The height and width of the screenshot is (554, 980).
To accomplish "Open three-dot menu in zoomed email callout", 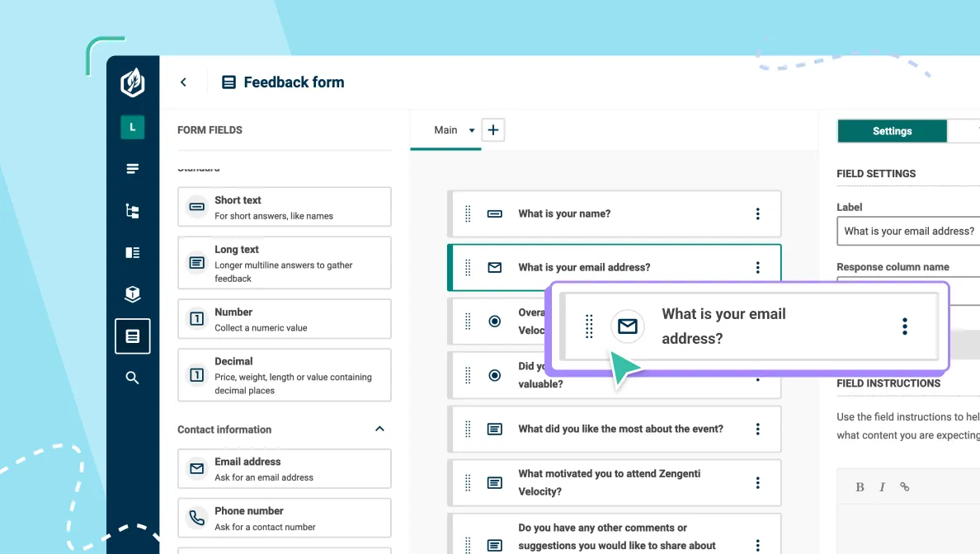I will tap(904, 326).
